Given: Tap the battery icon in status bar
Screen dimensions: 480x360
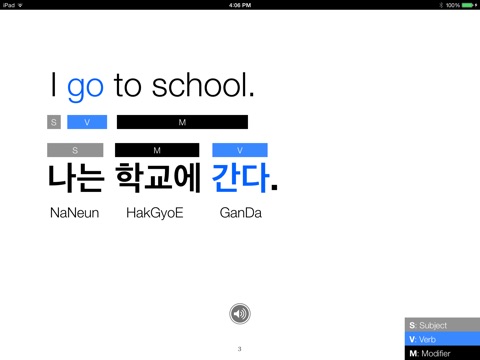Looking at the screenshot, I should point(468,5).
